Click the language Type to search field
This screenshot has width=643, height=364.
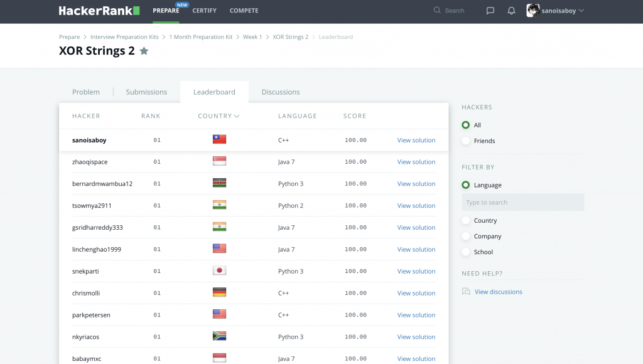(x=523, y=202)
